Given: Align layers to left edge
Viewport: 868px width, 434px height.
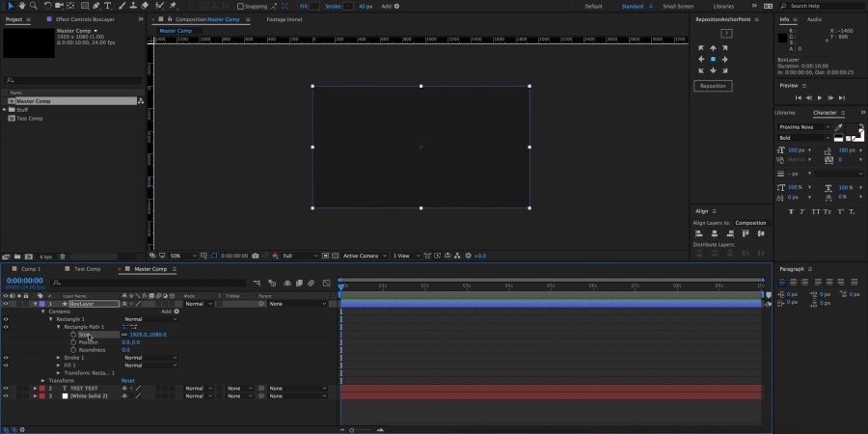Looking at the screenshot, I should tap(698, 233).
